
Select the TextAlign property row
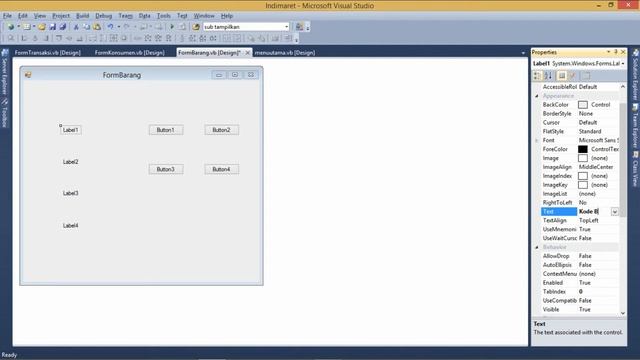tap(580, 220)
